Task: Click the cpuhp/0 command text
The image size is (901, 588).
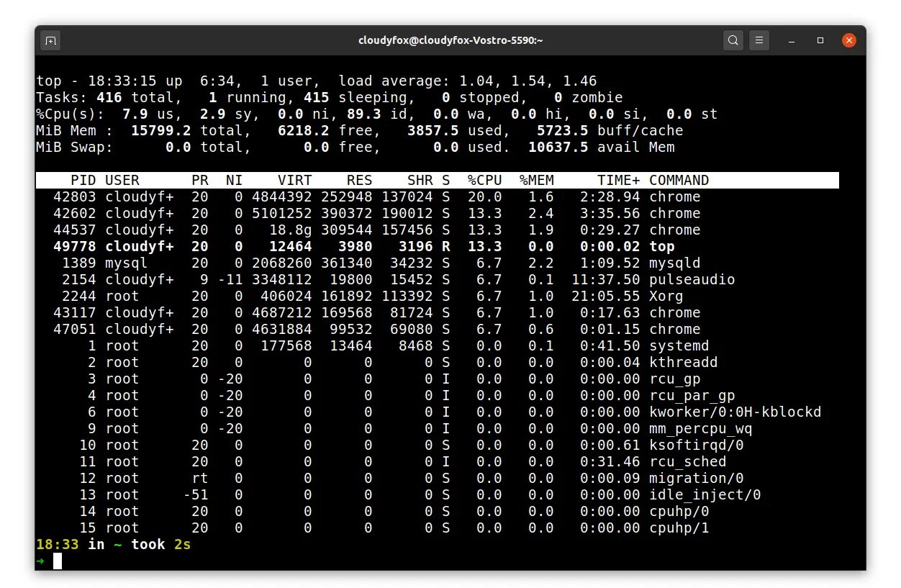Action: tap(679, 511)
